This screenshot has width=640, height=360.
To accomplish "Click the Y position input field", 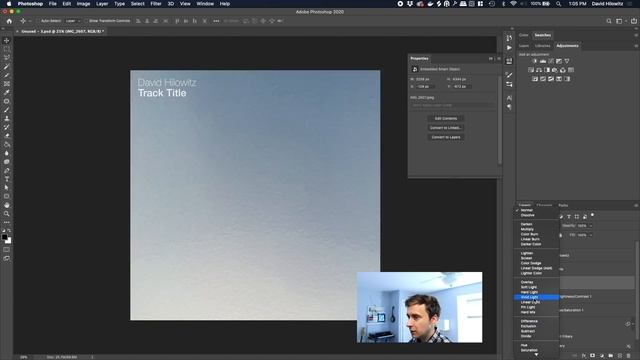I will (x=462, y=87).
